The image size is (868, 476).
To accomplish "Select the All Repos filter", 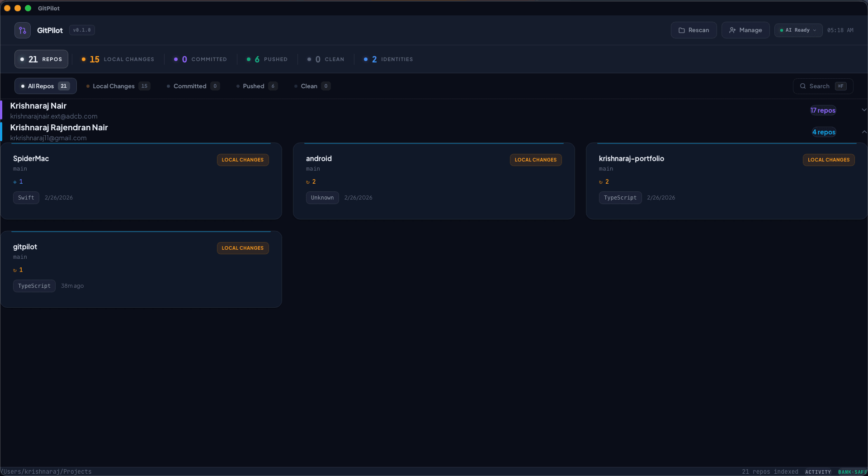I will 45,86.
